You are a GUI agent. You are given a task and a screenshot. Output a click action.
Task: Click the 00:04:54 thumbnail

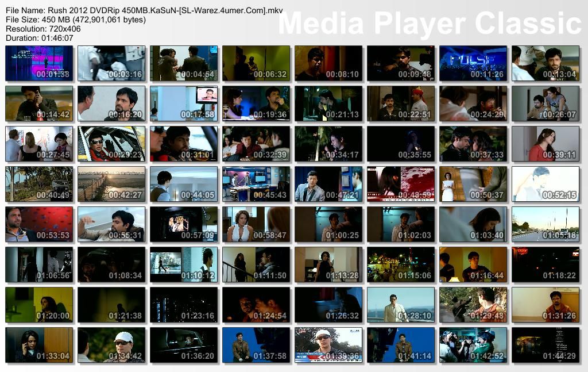tap(184, 63)
